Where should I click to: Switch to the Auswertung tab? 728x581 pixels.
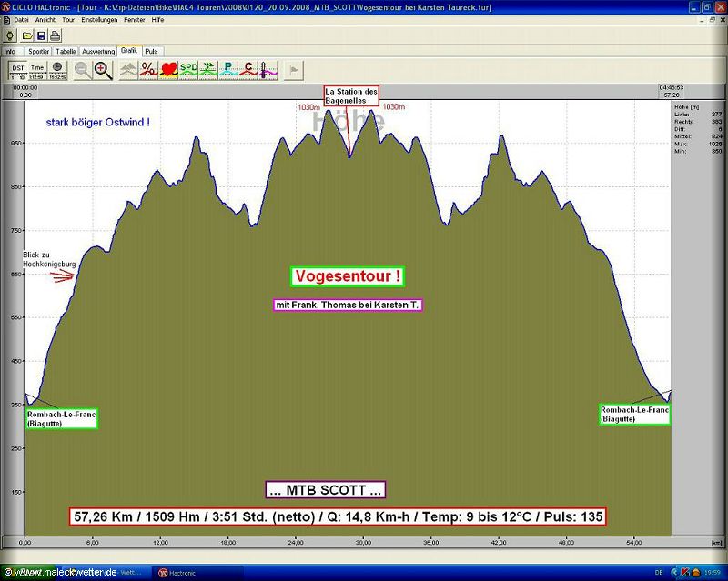[98, 52]
